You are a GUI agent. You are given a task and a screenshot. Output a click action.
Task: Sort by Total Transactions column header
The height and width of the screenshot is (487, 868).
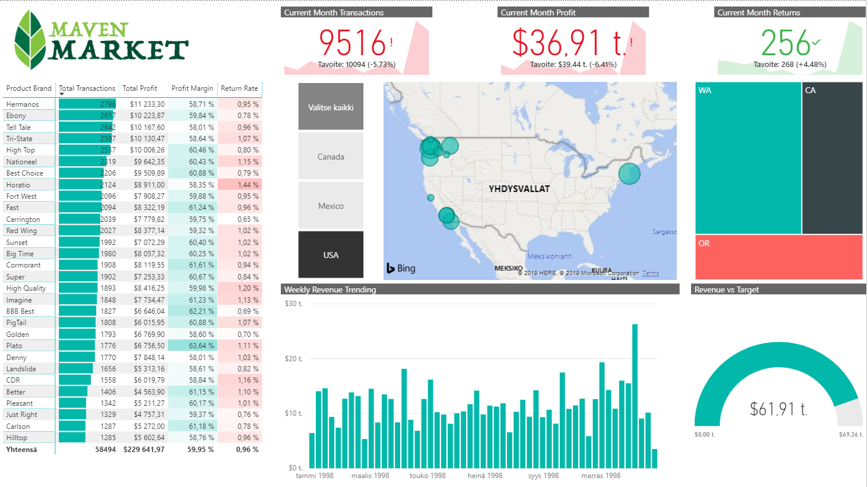click(87, 88)
